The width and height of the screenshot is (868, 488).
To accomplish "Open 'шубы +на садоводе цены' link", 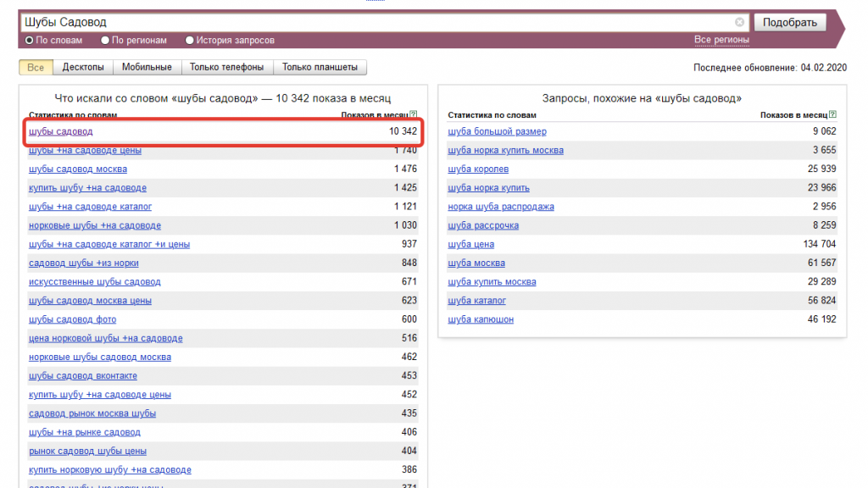I will (85, 150).
